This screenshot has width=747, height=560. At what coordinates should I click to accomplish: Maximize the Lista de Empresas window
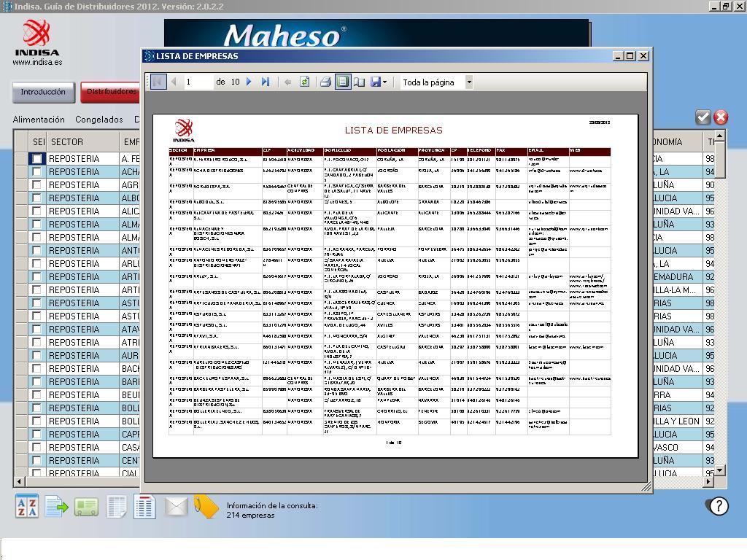(630, 55)
